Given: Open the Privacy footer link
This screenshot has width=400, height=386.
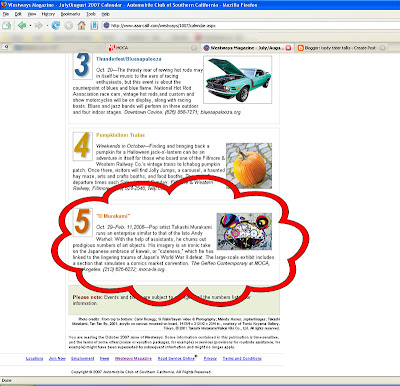Looking at the screenshot, I should coord(210,359).
